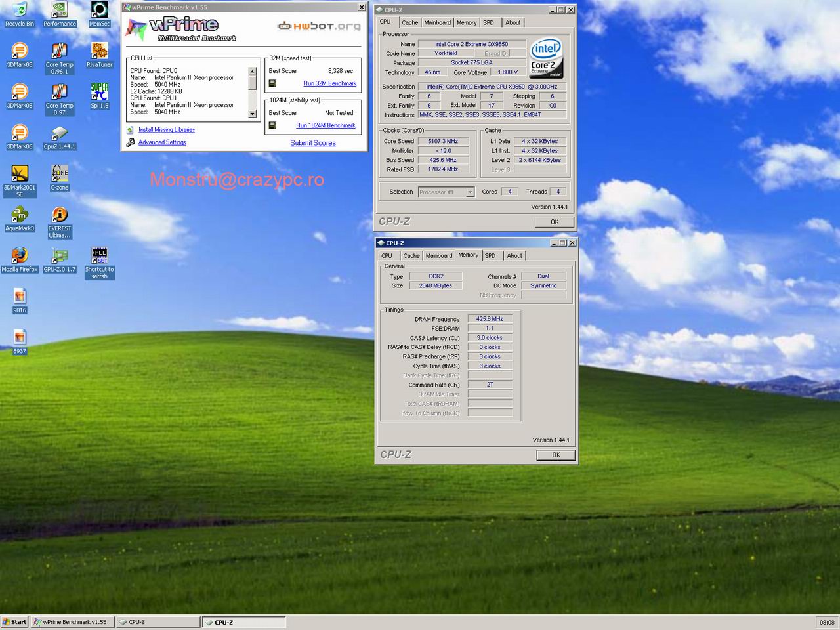Switch to Cache tab in upper CPU-Z window
The image size is (840, 630).
(x=410, y=22)
